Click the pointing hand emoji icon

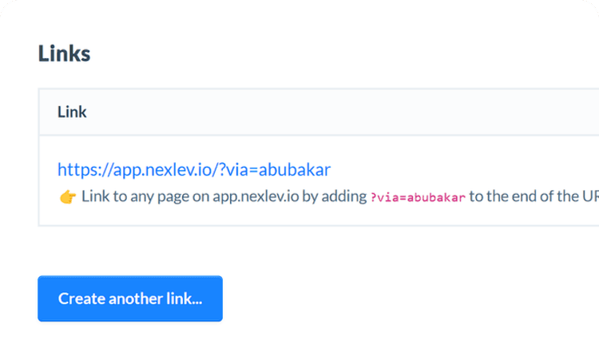68,196
